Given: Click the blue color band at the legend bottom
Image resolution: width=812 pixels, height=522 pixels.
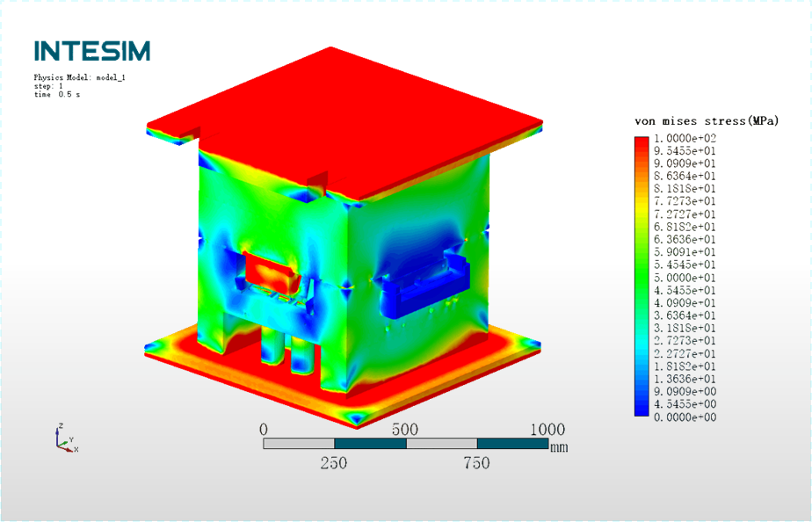Looking at the screenshot, I should (642, 404).
